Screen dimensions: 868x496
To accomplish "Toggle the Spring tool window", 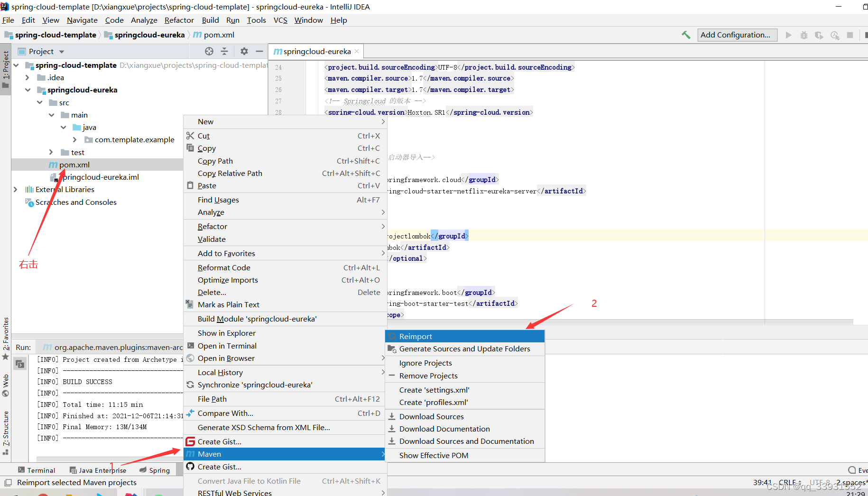I will 155,470.
